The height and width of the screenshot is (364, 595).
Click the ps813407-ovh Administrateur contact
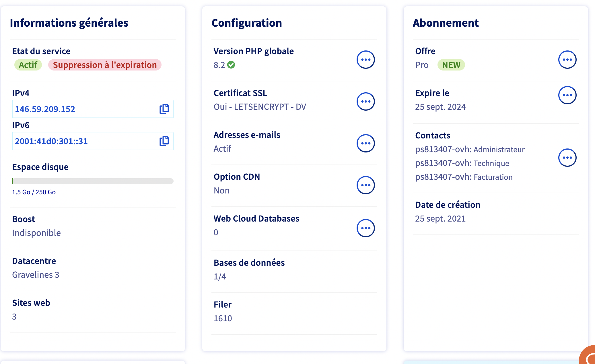[470, 149]
